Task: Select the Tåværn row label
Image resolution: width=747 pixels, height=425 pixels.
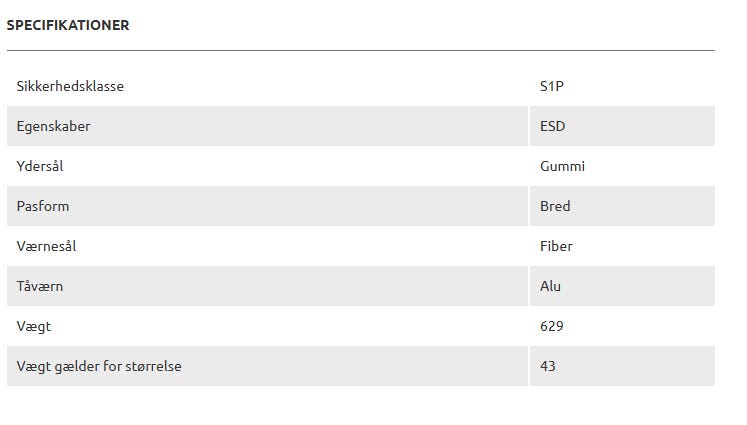Action: click(x=41, y=286)
